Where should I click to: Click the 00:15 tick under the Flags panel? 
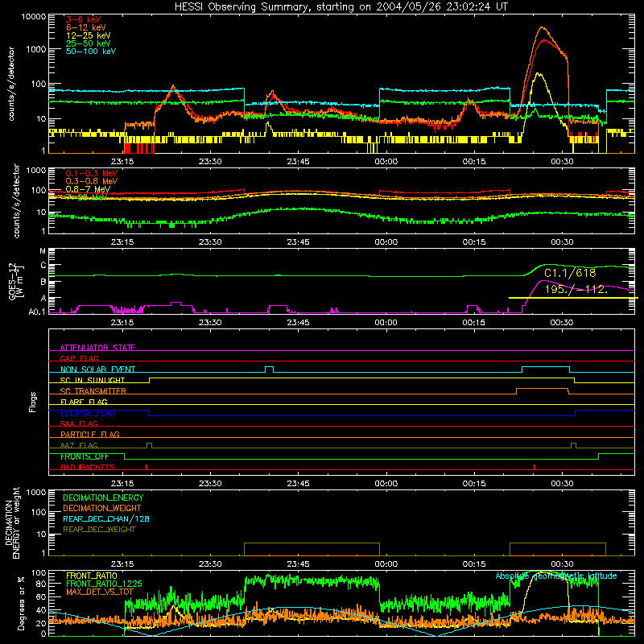tap(474, 484)
